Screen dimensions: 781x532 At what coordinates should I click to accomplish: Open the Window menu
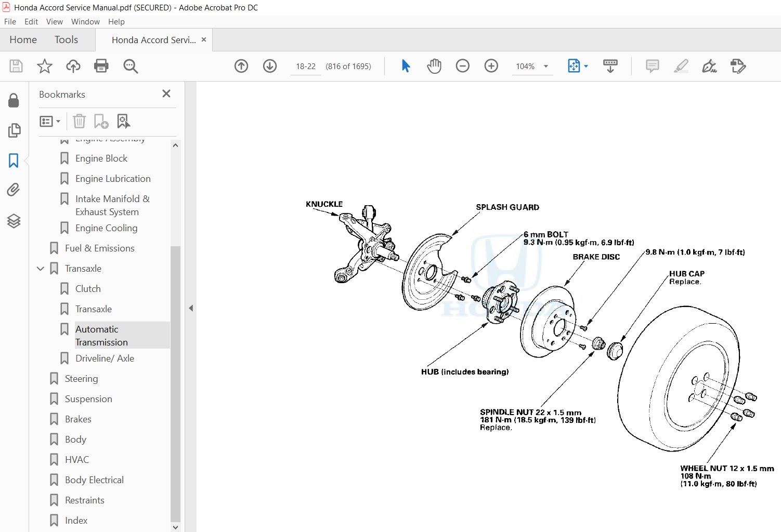tap(85, 22)
